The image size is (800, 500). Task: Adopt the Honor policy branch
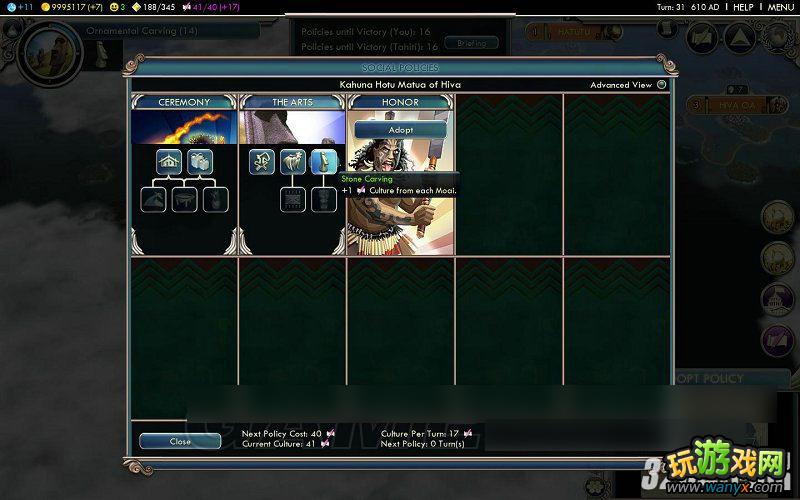coord(401,130)
